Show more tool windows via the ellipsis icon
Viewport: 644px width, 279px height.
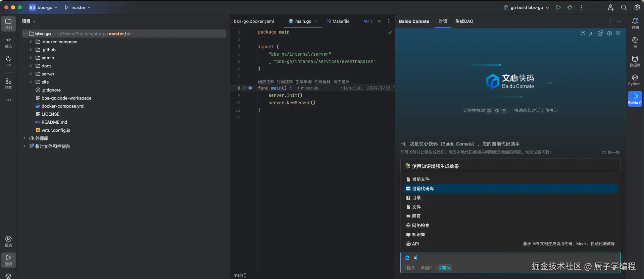[8, 100]
